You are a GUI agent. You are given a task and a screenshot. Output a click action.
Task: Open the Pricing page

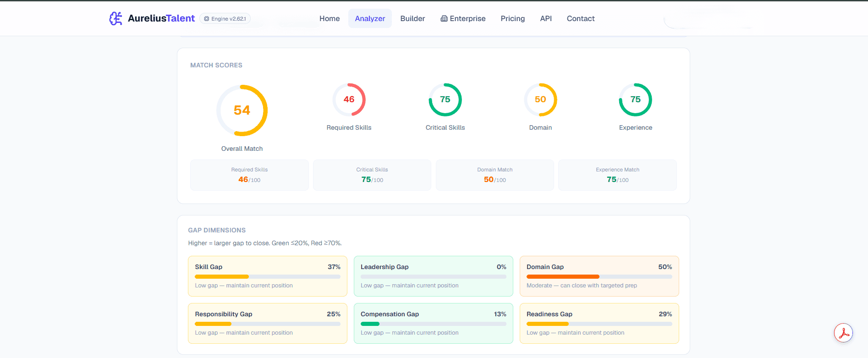tap(512, 18)
